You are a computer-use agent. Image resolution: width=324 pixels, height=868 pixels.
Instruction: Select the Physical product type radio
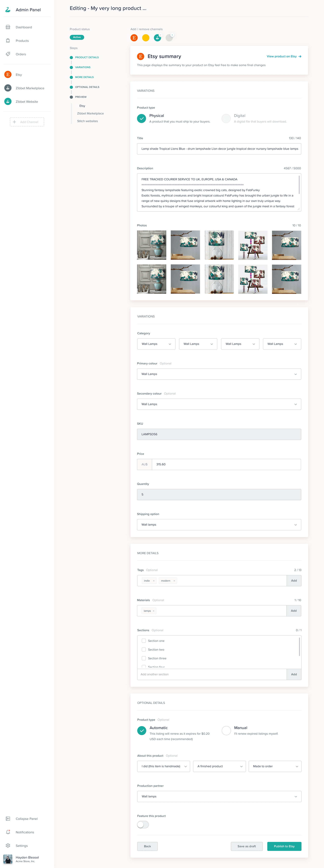pyautogui.click(x=142, y=118)
